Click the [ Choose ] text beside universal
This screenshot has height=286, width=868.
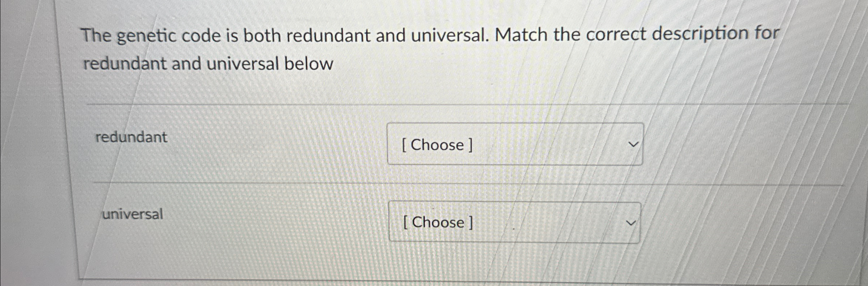(x=436, y=223)
